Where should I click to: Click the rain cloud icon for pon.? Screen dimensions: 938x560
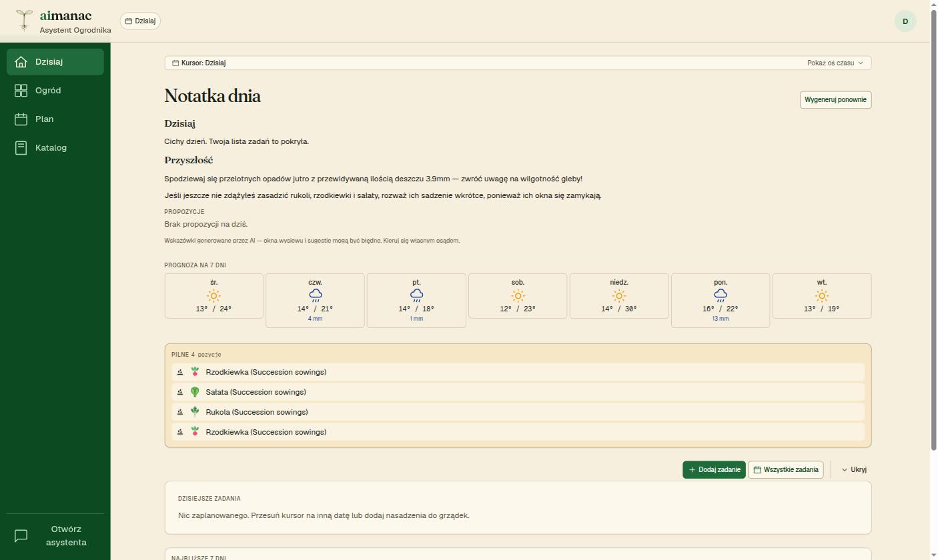click(721, 295)
